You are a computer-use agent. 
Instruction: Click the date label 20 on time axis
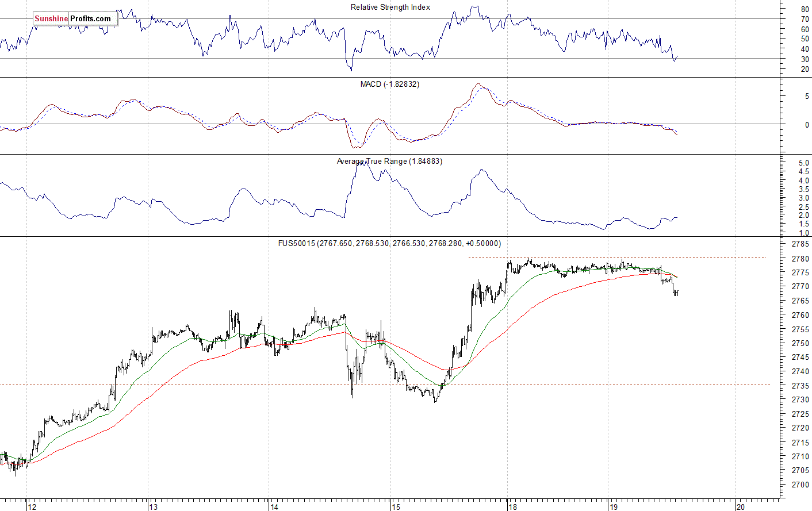tap(741, 506)
